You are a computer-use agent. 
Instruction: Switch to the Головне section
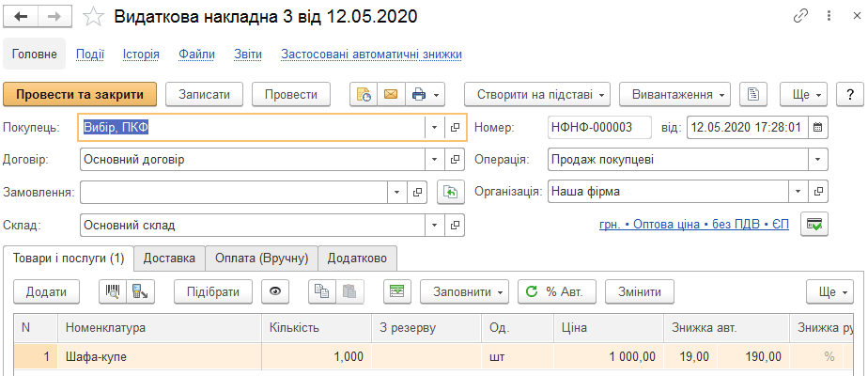coord(35,55)
